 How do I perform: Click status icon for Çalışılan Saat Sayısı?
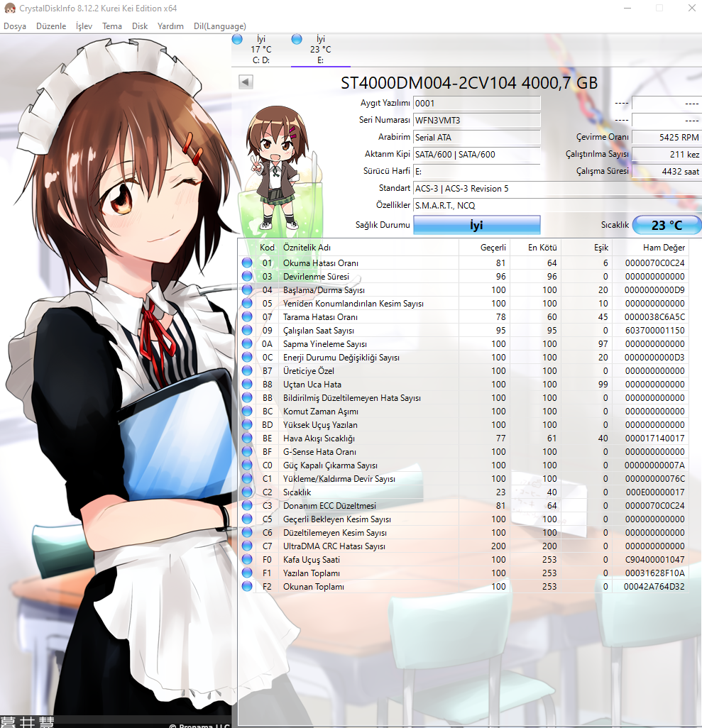pos(247,330)
